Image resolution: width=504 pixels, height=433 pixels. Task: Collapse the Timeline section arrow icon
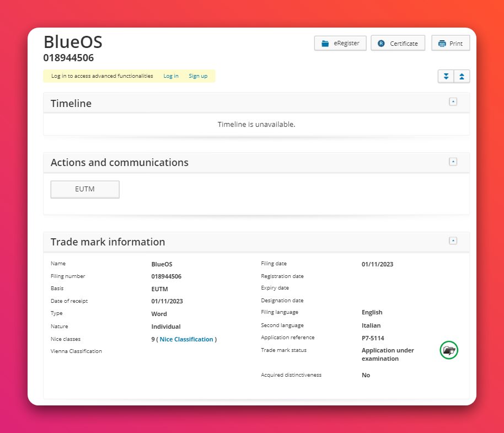[x=453, y=101]
